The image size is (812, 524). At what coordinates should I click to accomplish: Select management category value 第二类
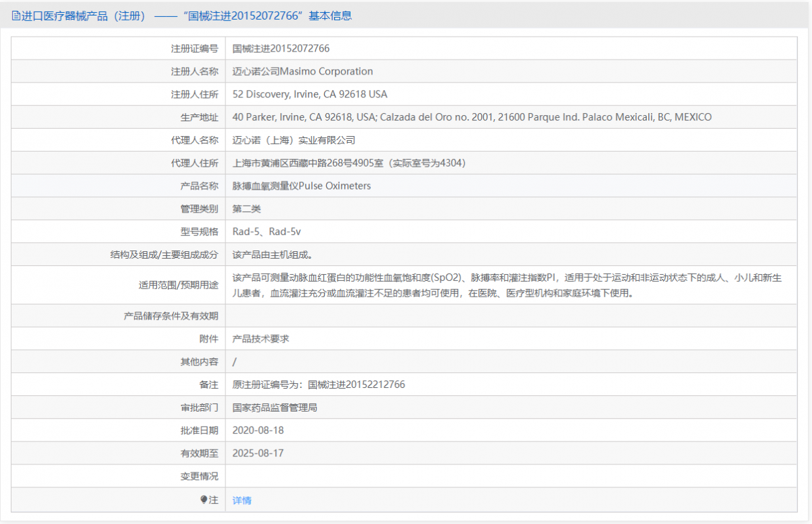246,209
